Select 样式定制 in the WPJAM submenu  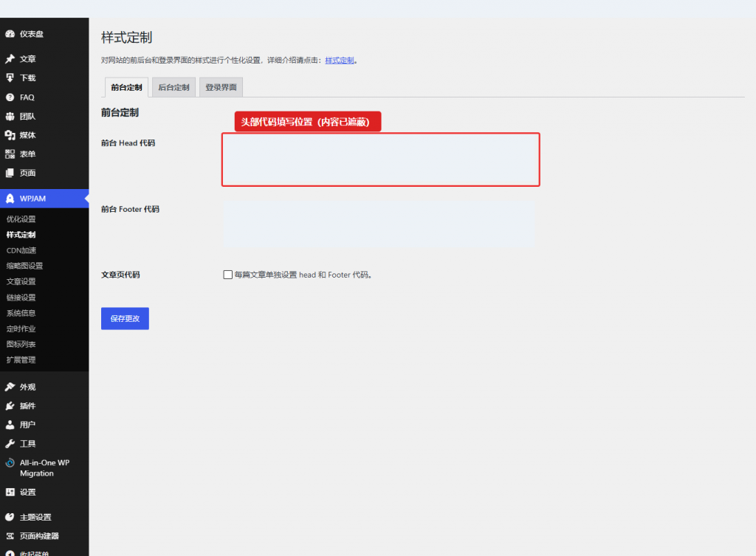(21, 234)
